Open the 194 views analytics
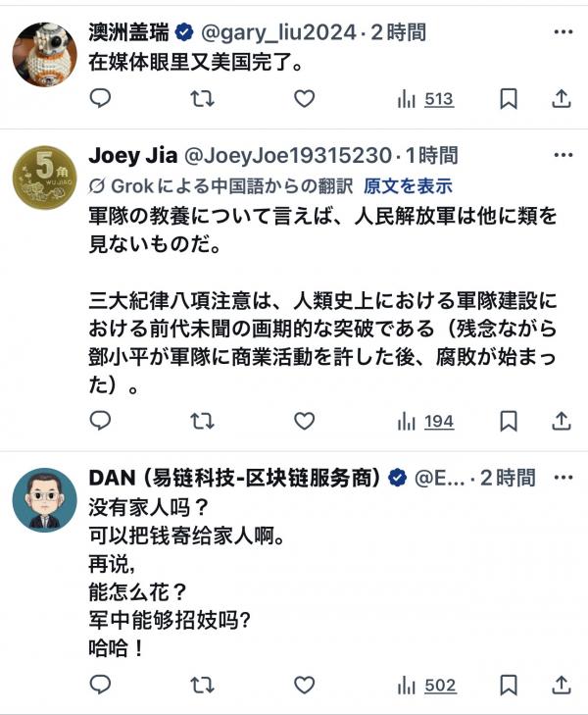 [x=425, y=421]
